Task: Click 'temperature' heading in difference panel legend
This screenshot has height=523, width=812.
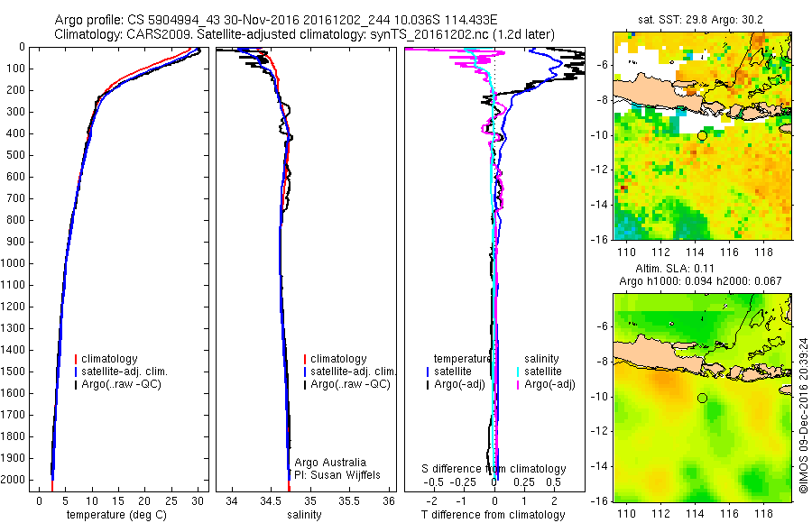Action: point(462,359)
